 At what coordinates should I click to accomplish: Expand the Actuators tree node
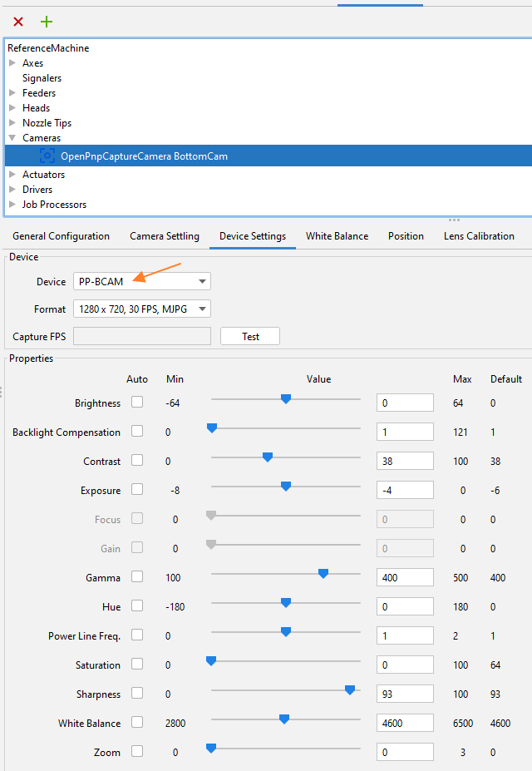pos(12,175)
